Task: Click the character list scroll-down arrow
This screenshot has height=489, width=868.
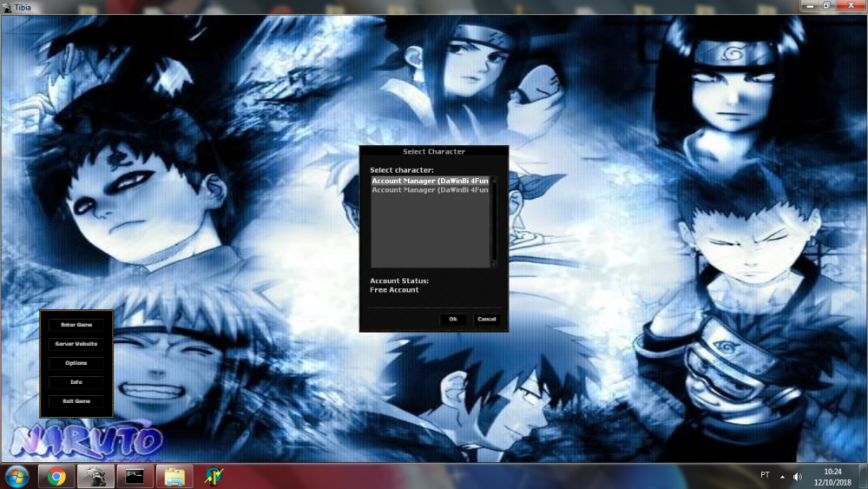Action: tap(493, 264)
